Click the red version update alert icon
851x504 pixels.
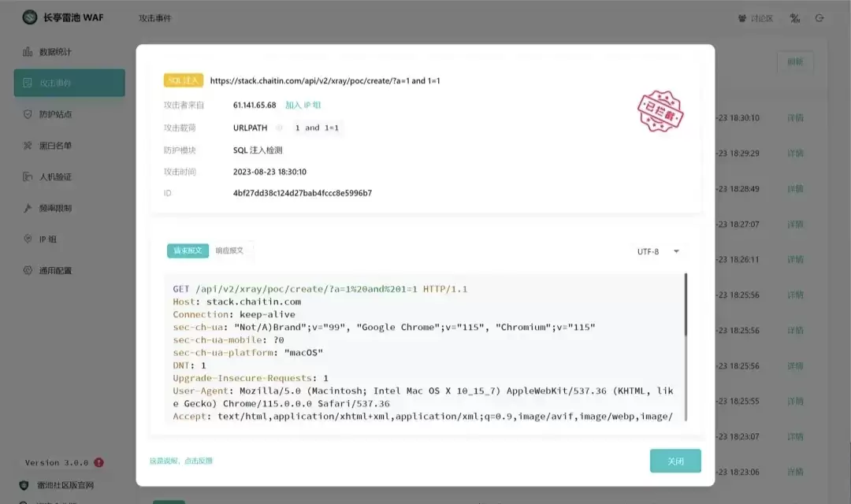(98, 463)
